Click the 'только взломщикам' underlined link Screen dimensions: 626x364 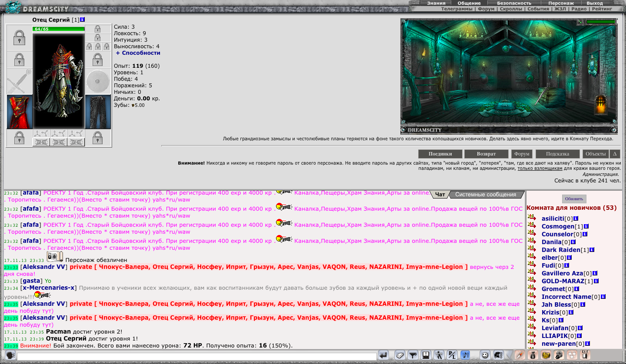[x=540, y=168]
